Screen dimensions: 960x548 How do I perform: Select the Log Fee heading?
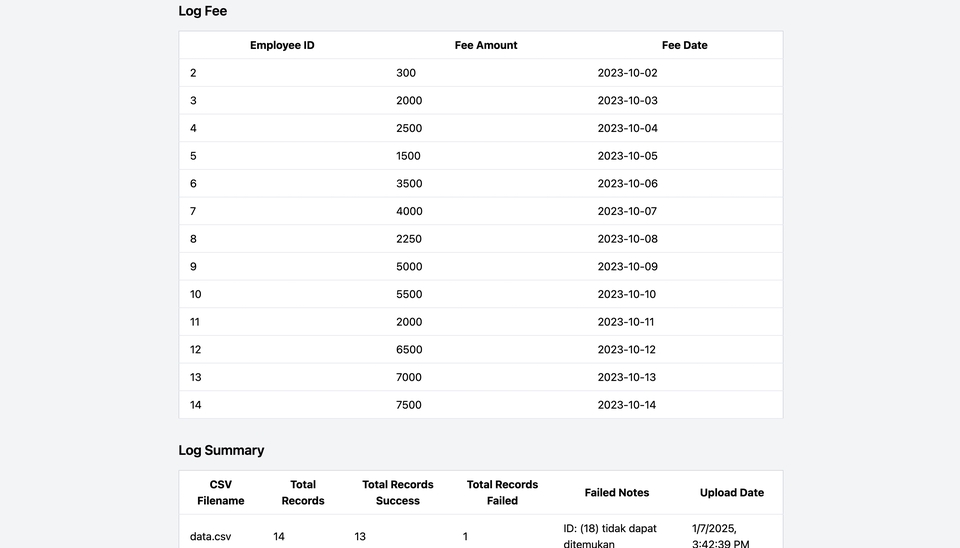[x=203, y=11]
